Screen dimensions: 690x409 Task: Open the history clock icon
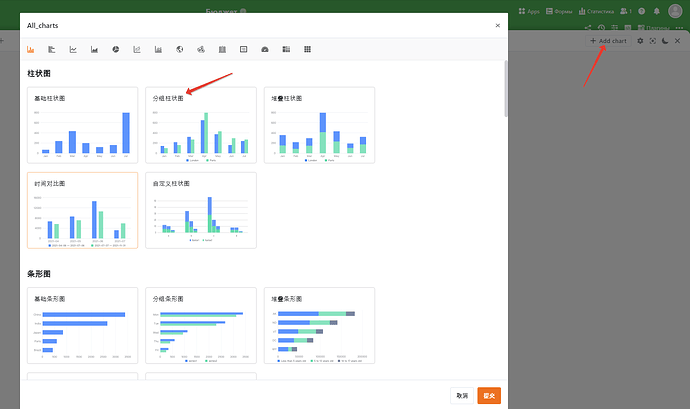601,28
